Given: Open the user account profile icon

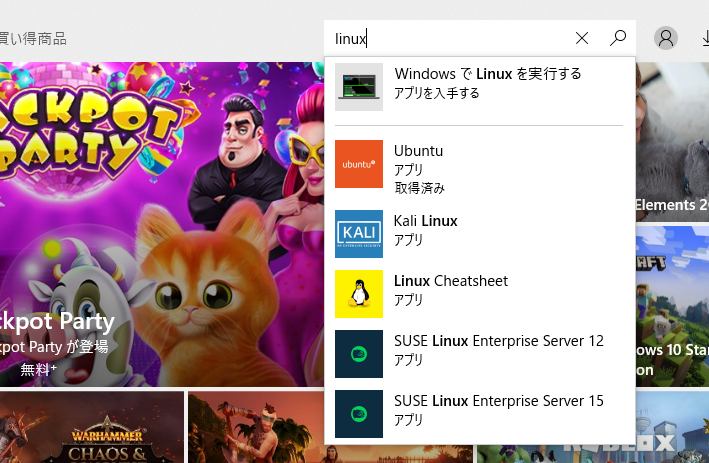Looking at the screenshot, I should (x=666, y=38).
